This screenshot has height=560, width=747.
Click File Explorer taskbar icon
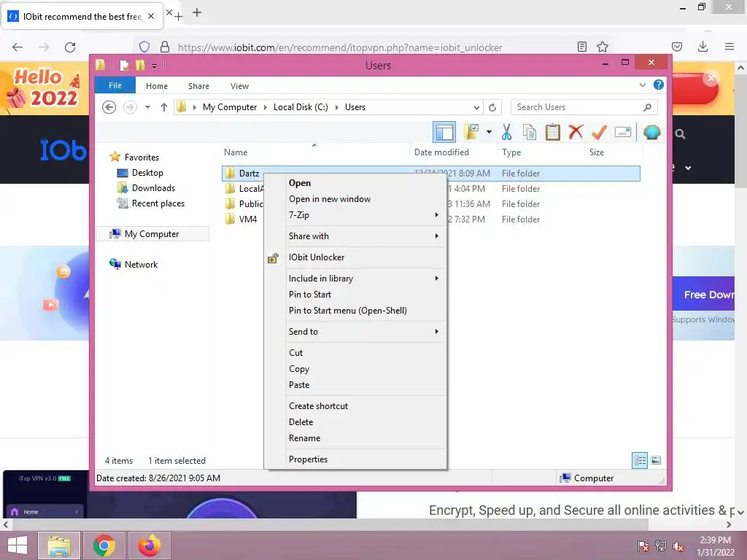59,545
